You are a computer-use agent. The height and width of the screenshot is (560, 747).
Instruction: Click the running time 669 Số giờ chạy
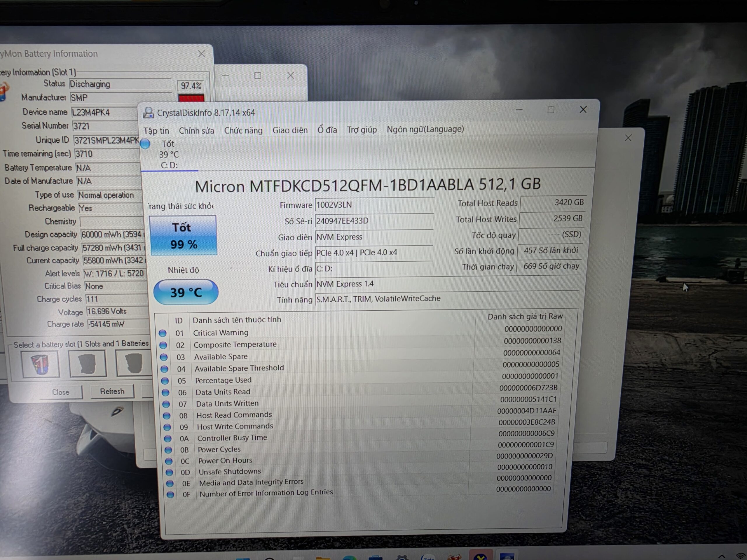pos(549,266)
